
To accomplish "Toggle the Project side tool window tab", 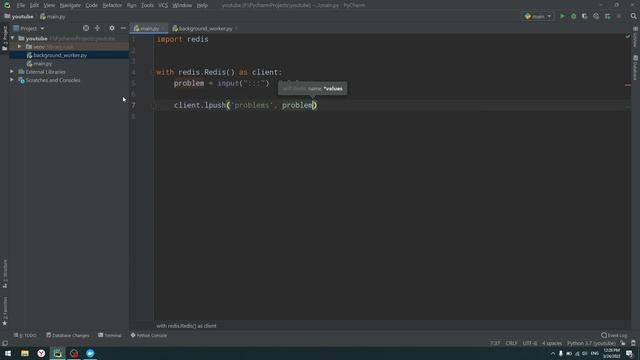I will pos(5,38).
